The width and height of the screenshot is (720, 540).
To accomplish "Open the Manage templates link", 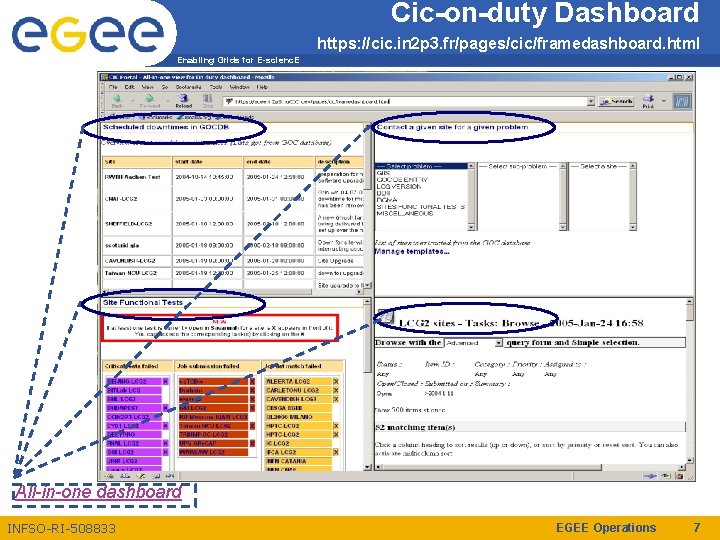I will coord(412,252).
